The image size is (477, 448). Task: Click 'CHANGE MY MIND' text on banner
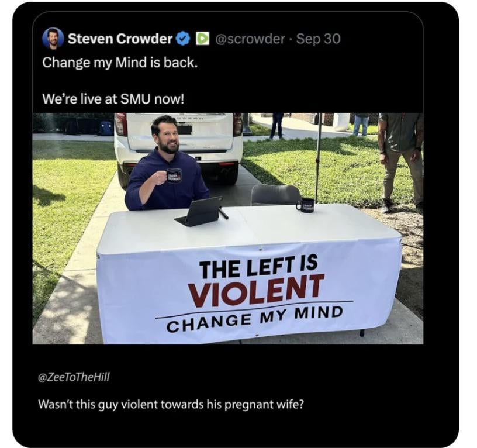click(x=255, y=319)
